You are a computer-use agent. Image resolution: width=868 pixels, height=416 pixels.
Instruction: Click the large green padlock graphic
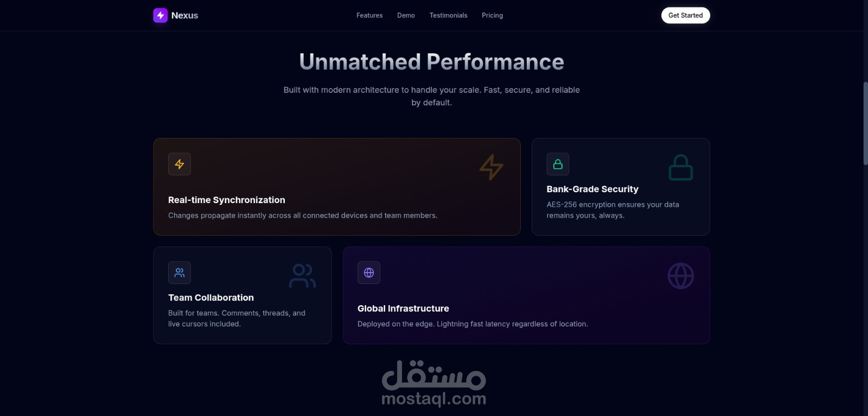pos(681,167)
